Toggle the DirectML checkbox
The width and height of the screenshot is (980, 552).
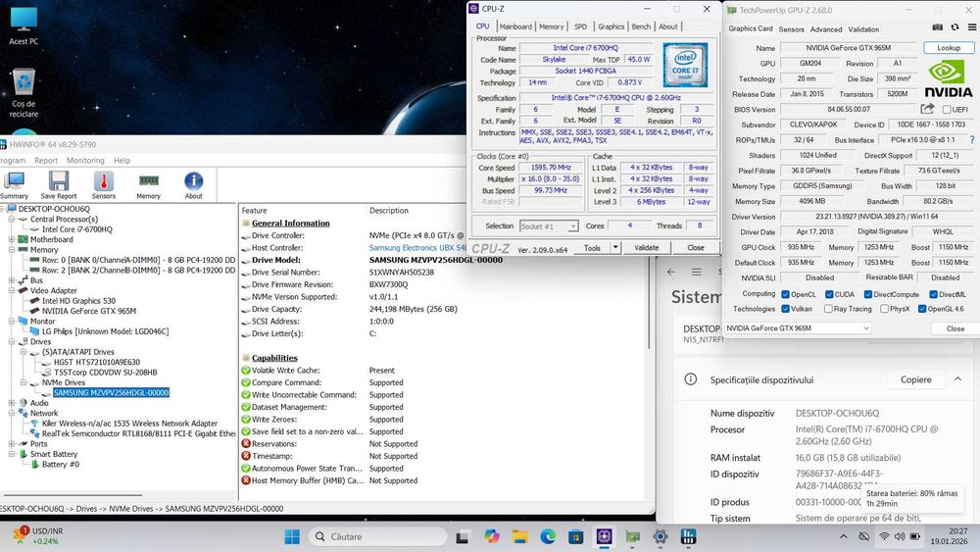click(933, 294)
